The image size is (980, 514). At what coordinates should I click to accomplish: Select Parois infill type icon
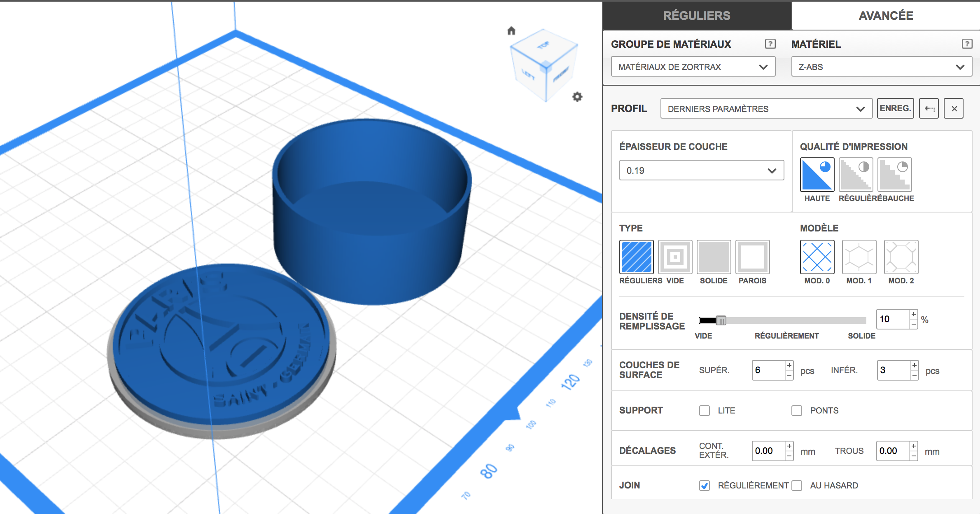pos(753,257)
